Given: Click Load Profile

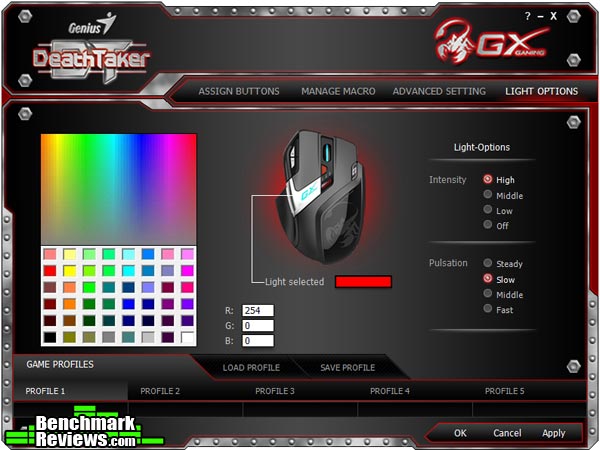Looking at the screenshot, I should point(251,368).
